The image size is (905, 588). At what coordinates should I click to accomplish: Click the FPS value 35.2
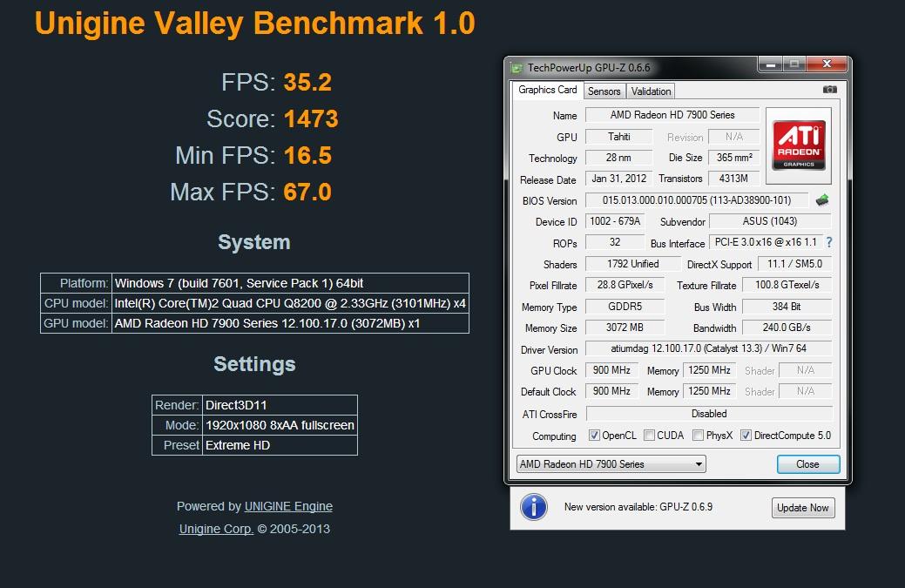pyautogui.click(x=307, y=82)
